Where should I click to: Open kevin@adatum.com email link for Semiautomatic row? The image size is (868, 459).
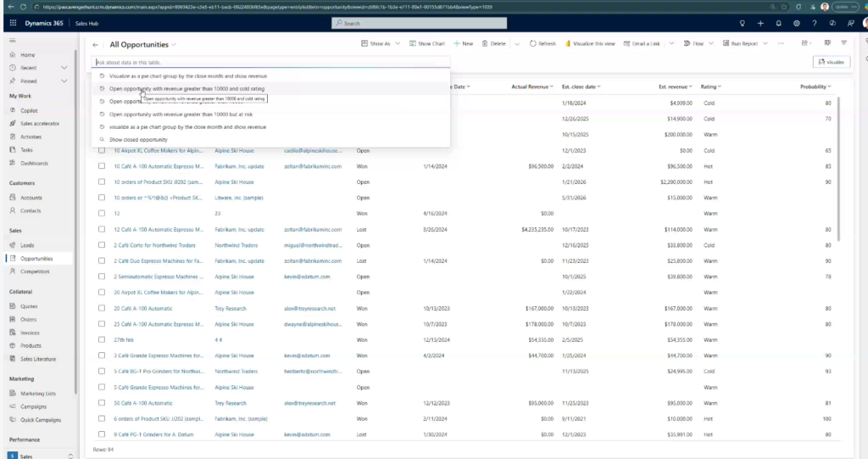point(307,277)
